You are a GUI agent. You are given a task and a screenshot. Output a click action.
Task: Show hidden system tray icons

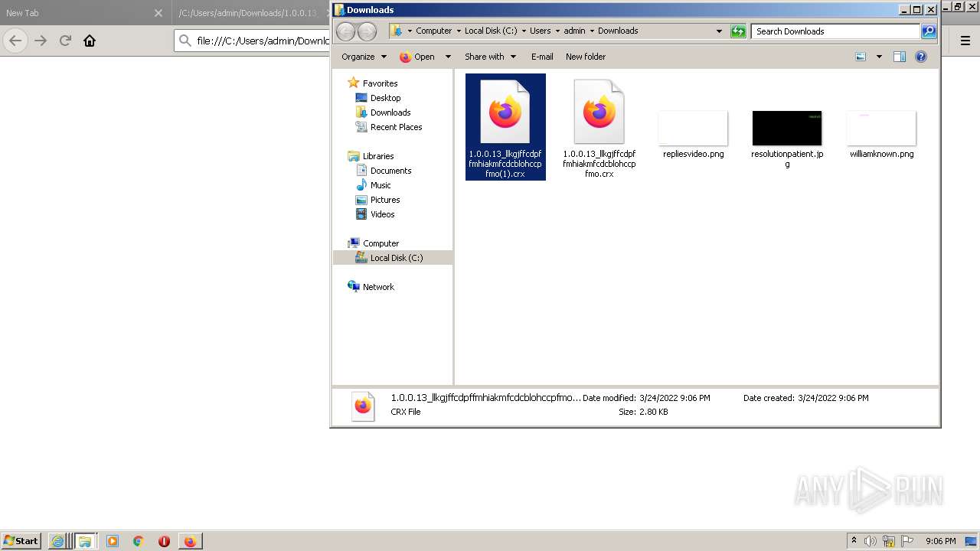tap(854, 541)
